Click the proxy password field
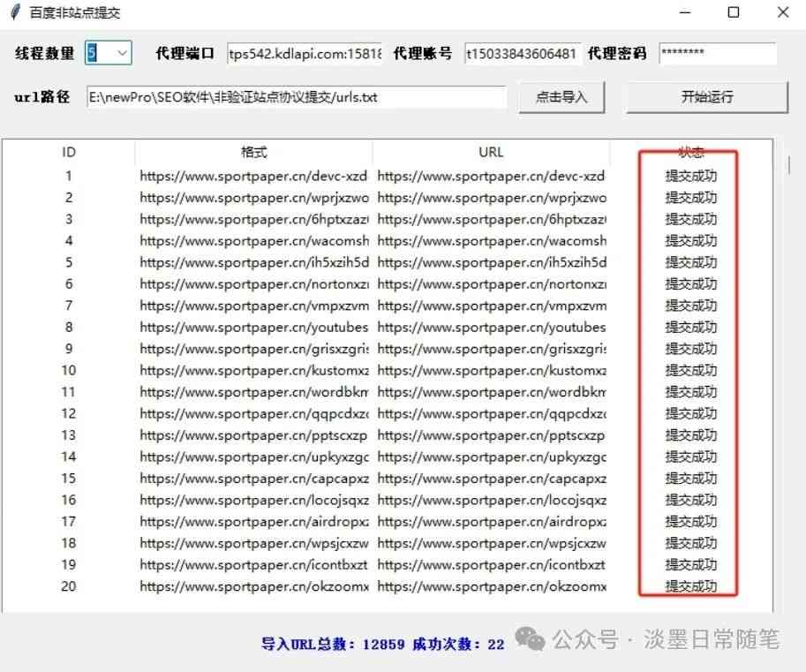This screenshot has width=806, height=672. tap(718, 54)
